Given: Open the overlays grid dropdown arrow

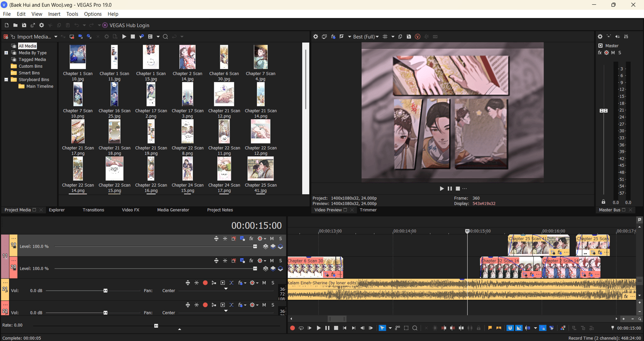Looking at the screenshot, I should point(392,36).
